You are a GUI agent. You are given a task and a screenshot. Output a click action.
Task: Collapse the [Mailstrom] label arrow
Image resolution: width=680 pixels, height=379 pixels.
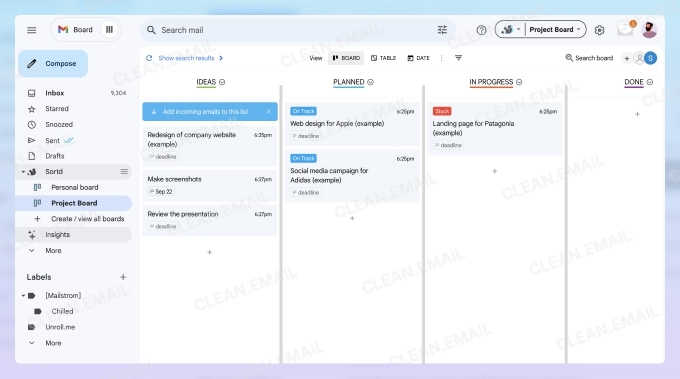pos(23,296)
